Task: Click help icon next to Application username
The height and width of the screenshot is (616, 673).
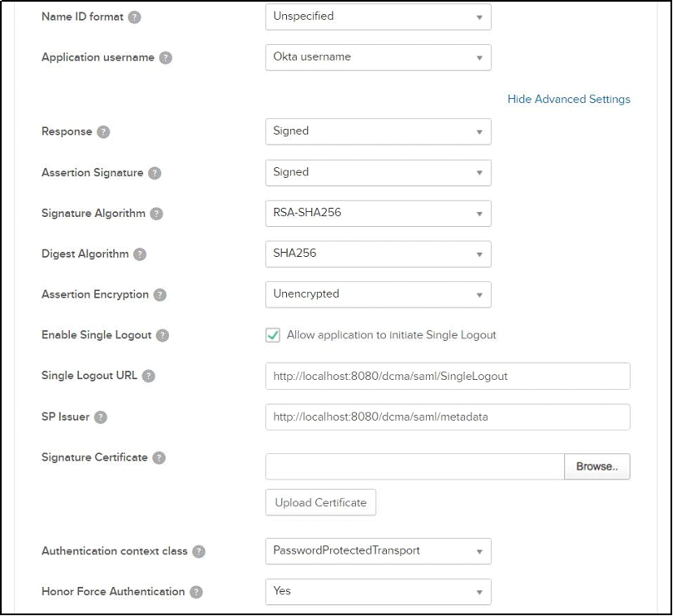Action: coord(166,58)
